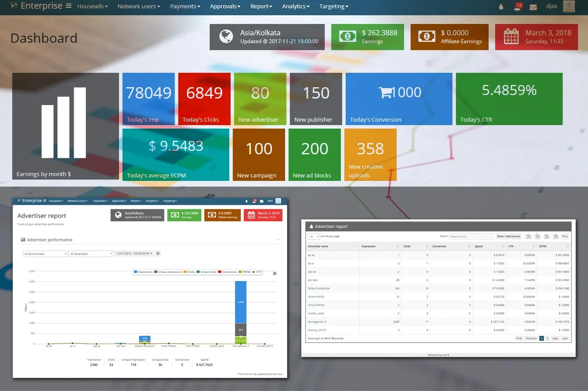Click the bar chart icon on Earnings by month tile
The height and width of the screenshot is (391, 588).
[64, 122]
